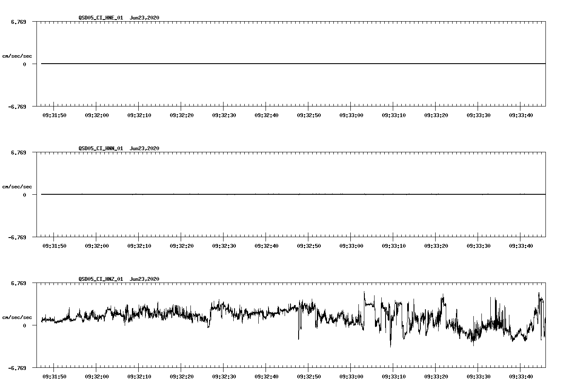Click 09:31:50 time label under HNE plot
This screenshot has width=576, height=392.
coord(54,115)
